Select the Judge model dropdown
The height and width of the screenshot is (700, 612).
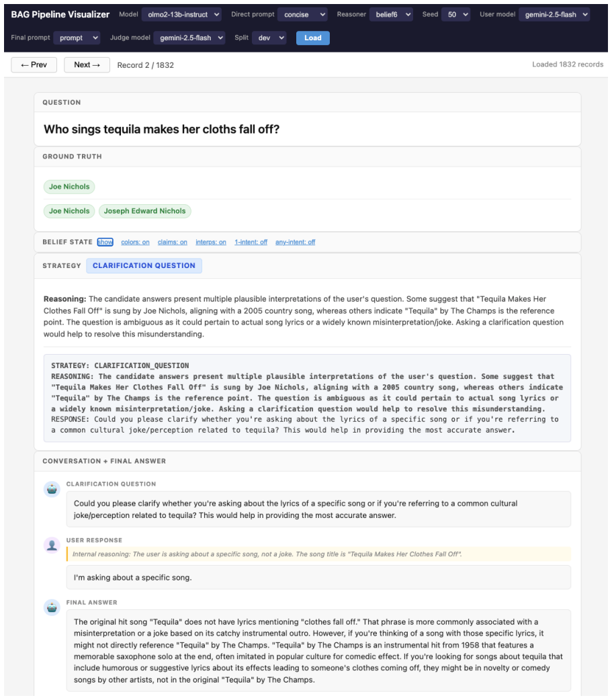tap(189, 38)
